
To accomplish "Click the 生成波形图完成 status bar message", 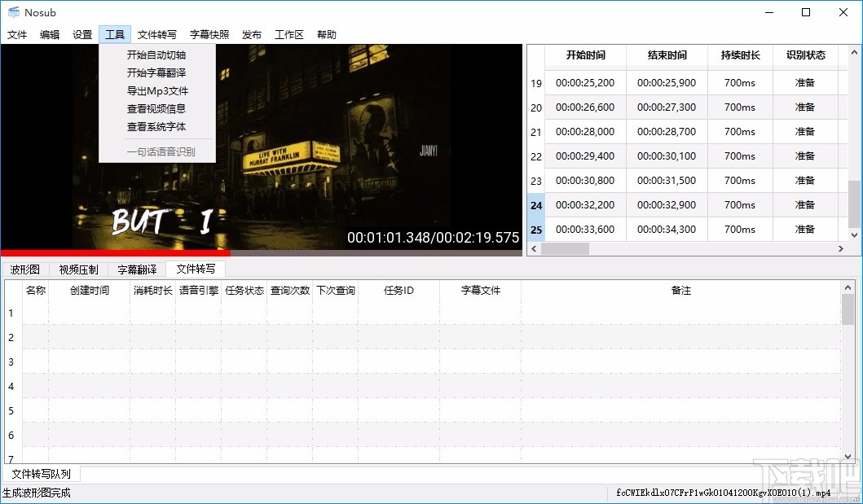I will 37,493.
